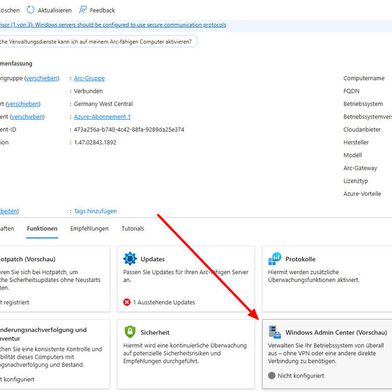Click the Feedback button label
This screenshot has width=392, height=392.
(102, 10)
